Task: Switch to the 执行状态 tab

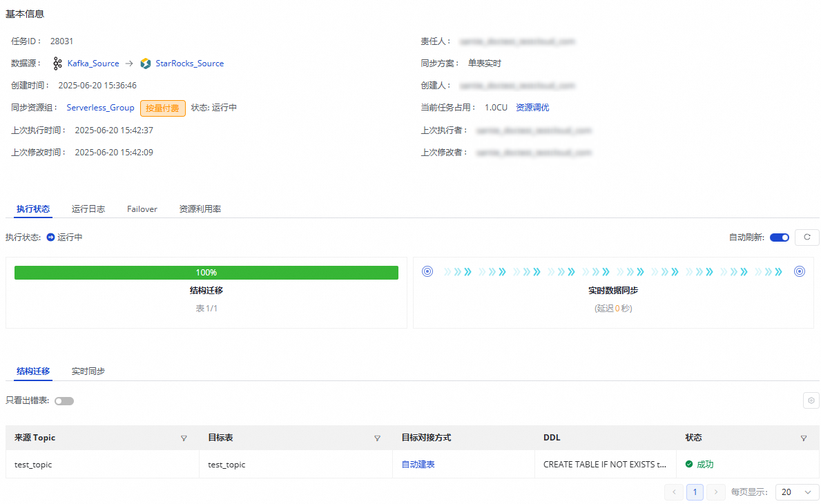Action: click(33, 209)
